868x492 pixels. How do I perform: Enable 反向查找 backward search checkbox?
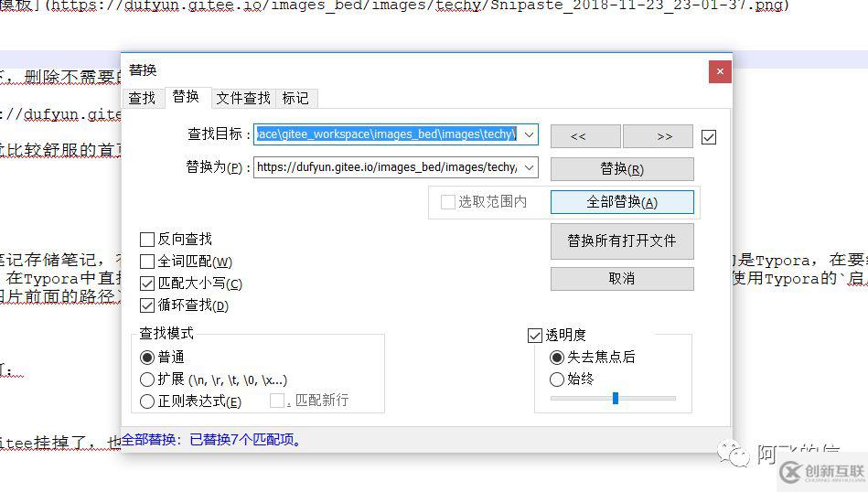click(147, 240)
